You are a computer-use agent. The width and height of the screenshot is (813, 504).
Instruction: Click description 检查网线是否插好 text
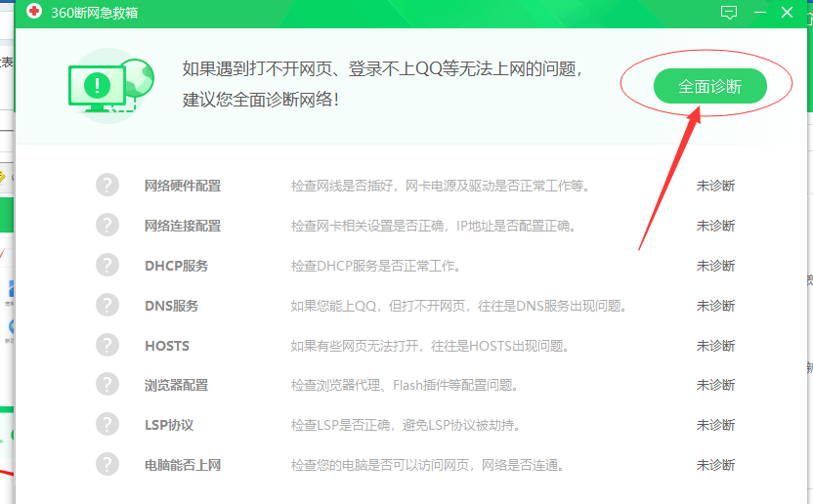(x=440, y=186)
